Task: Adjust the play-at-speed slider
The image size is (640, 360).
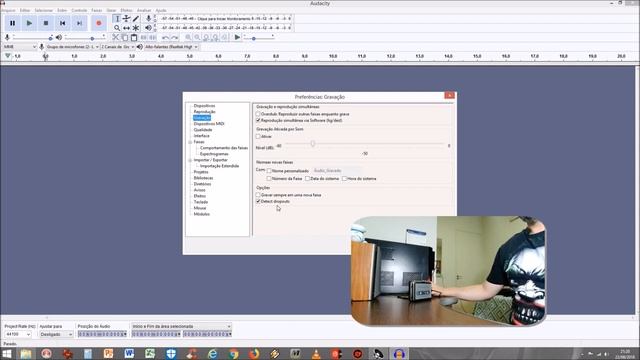Action: (x=259, y=38)
